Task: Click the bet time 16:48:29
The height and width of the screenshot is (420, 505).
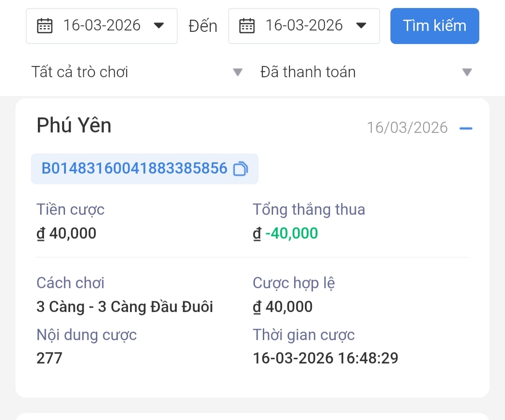Action: tap(368, 358)
